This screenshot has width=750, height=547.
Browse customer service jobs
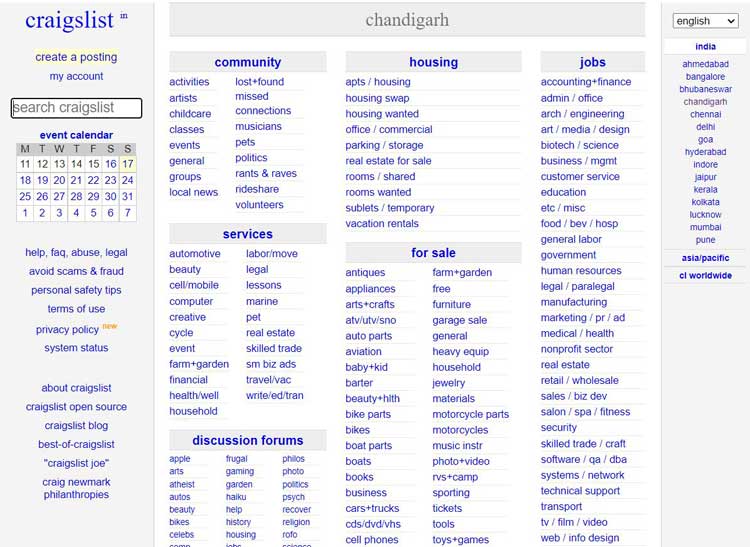pos(580,176)
